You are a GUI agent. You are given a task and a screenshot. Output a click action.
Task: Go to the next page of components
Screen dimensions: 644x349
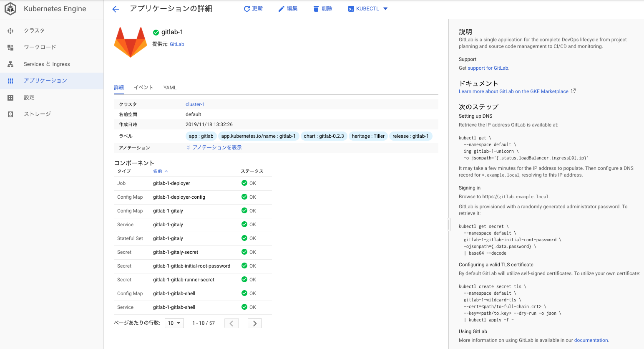pos(255,323)
